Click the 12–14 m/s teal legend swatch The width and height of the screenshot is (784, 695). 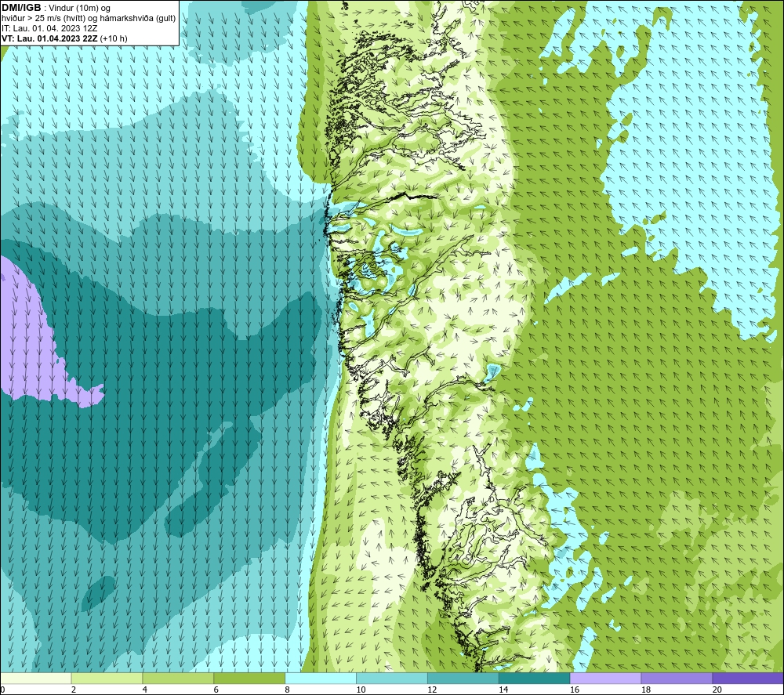pos(463,678)
